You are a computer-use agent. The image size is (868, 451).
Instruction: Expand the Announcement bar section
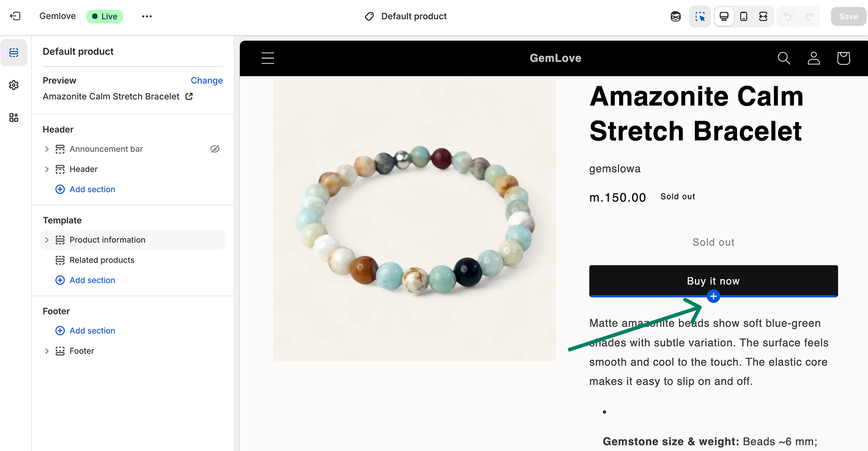47,149
